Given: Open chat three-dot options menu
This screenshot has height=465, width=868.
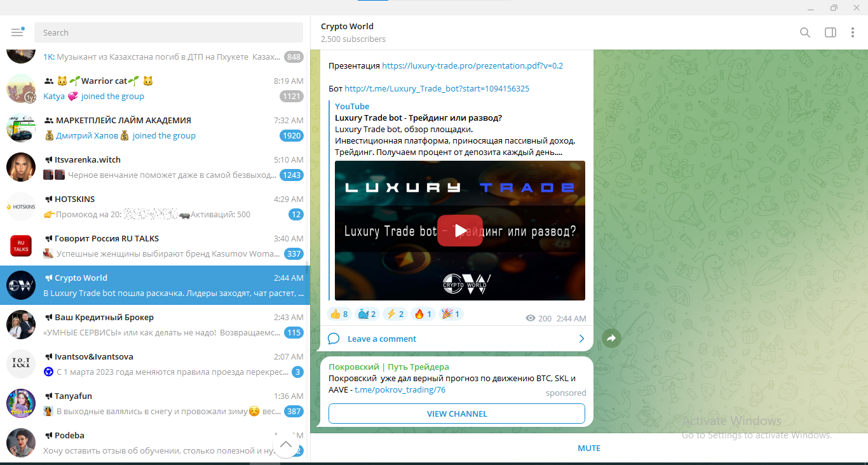Looking at the screenshot, I should [853, 32].
